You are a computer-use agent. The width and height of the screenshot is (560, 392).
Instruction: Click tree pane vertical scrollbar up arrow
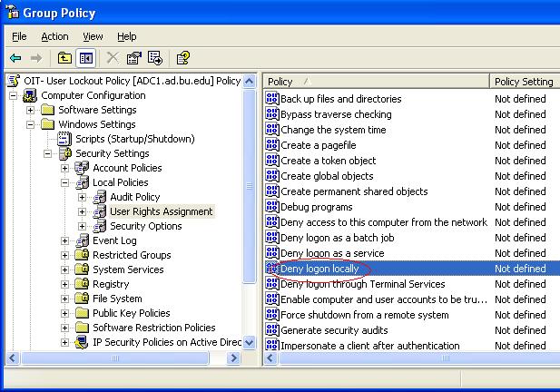coord(250,81)
